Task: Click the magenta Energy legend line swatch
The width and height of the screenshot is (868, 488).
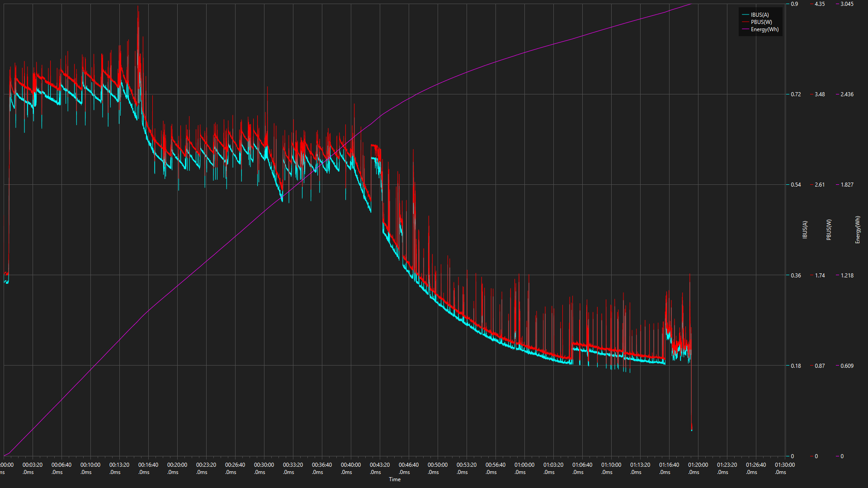Action: click(745, 29)
